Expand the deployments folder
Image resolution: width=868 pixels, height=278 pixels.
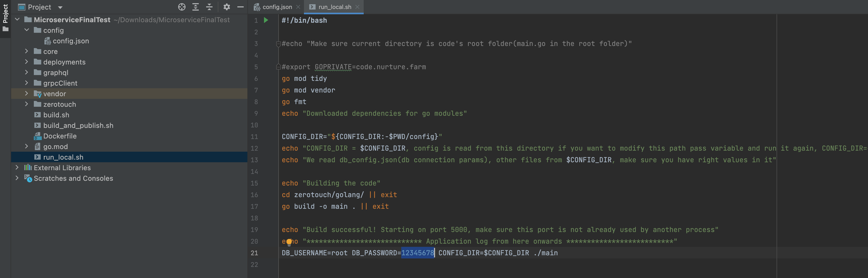click(x=26, y=62)
